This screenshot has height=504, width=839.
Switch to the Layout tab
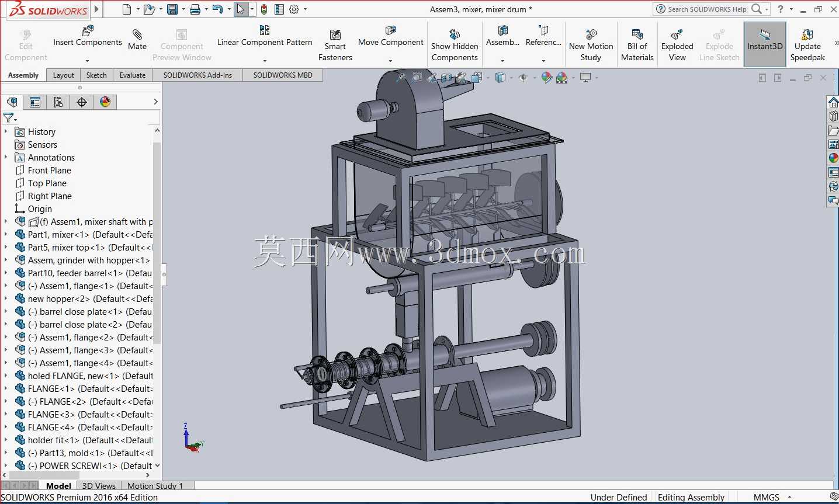(x=63, y=75)
